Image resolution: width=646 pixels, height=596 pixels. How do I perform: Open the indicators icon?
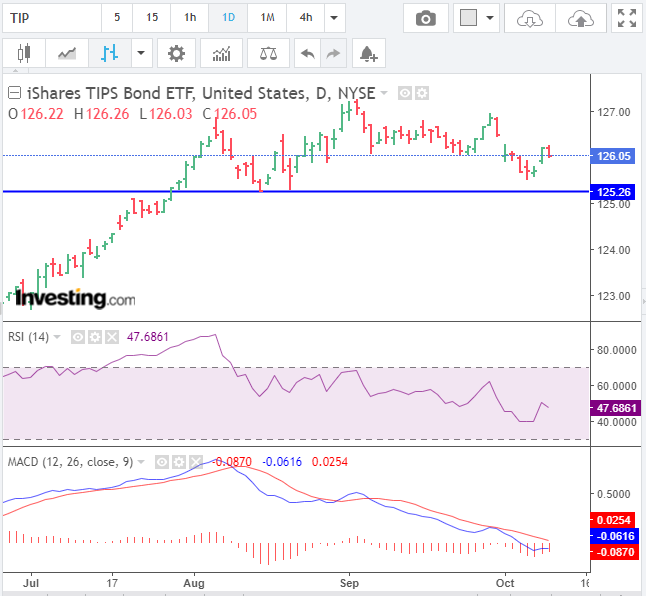tap(221, 53)
